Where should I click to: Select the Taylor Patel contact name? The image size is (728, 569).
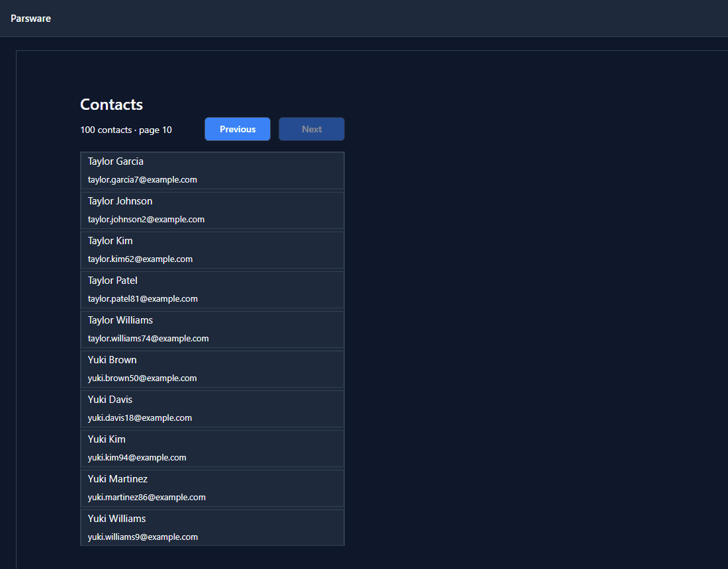113,281
